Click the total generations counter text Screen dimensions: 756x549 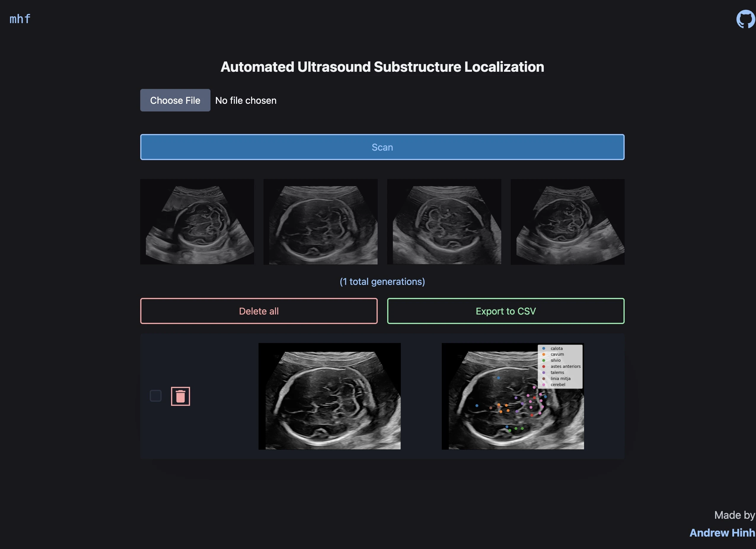(x=382, y=282)
